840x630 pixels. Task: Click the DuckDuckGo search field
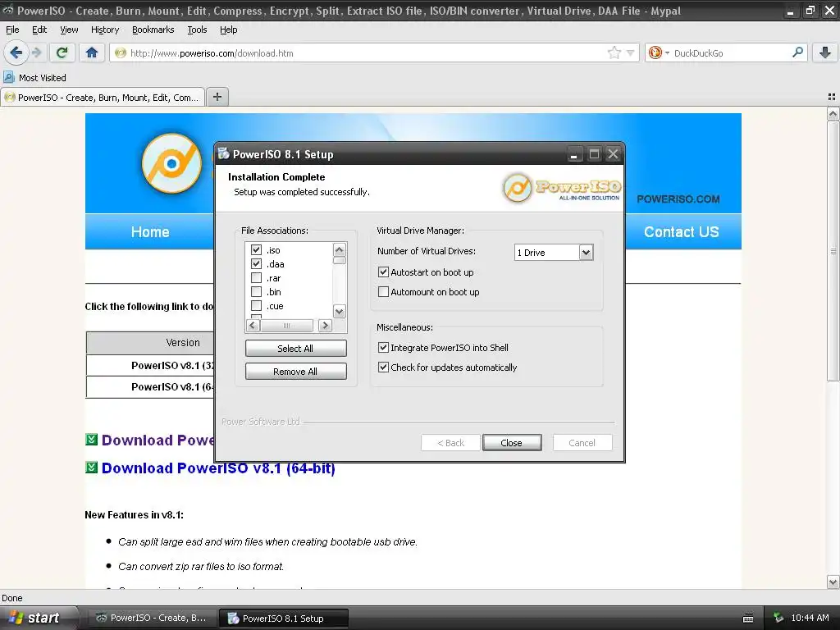[x=731, y=52]
